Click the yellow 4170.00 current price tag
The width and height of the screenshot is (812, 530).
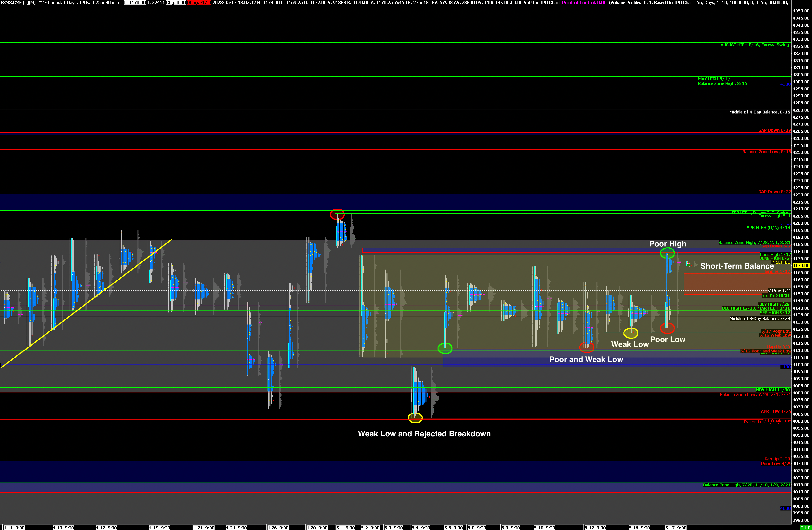[801, 265]
